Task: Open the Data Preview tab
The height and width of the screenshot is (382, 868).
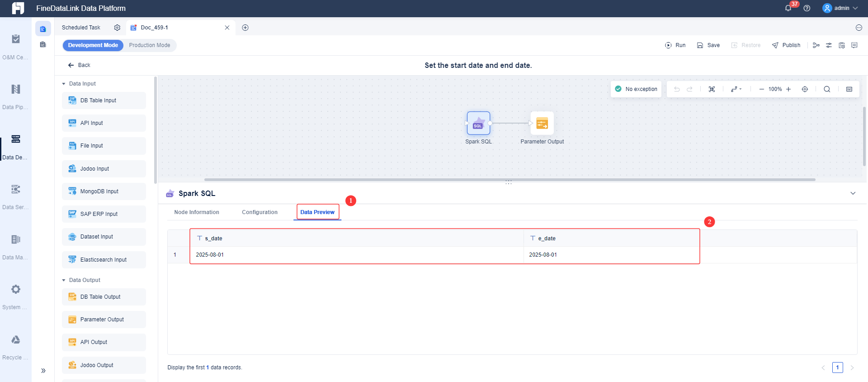Action: point(317,212)
